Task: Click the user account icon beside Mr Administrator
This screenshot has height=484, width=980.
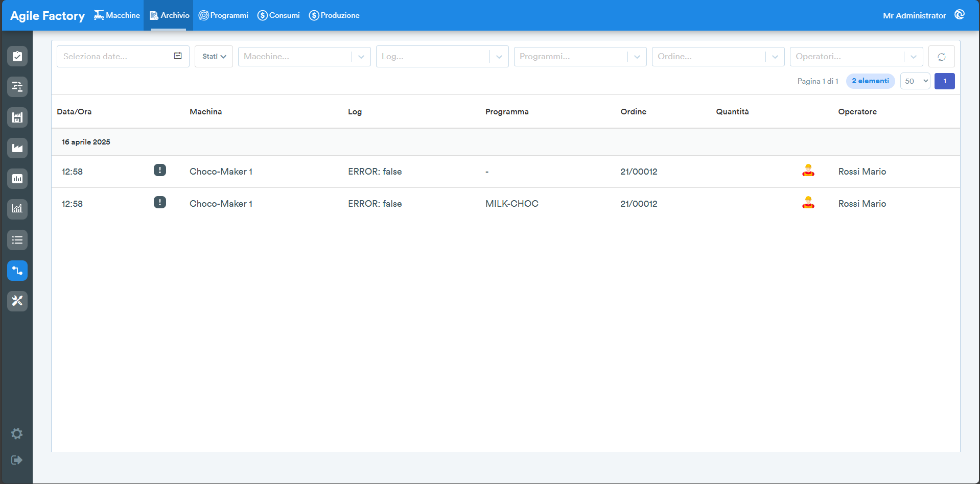Action: (960, 15)
